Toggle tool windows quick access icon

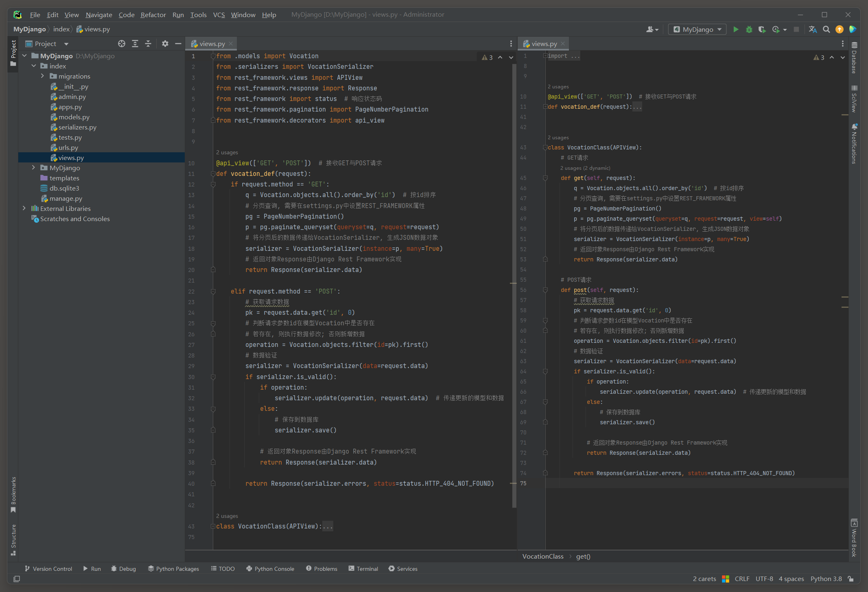coord(17,579)
